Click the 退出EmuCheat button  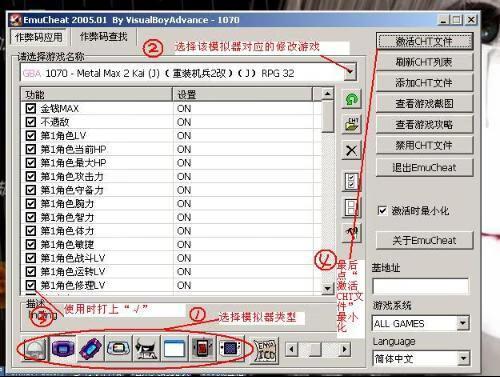[x=425, y=167]
